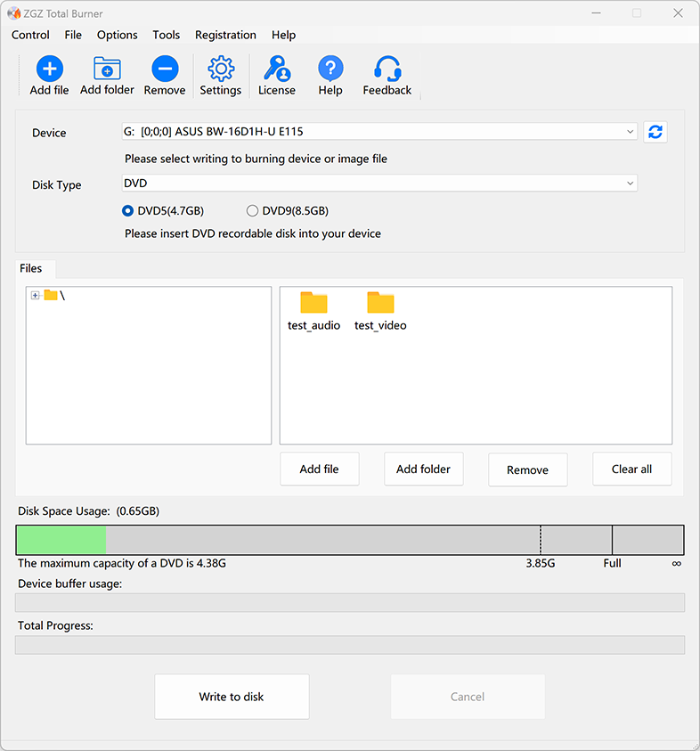
Task: Click the Write to disk button
Action: [x=232, y=697]
